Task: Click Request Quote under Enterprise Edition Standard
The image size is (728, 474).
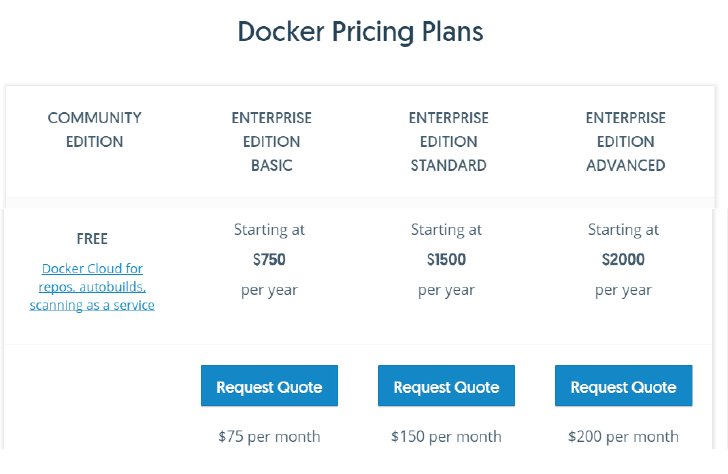Action: [446, 386]
